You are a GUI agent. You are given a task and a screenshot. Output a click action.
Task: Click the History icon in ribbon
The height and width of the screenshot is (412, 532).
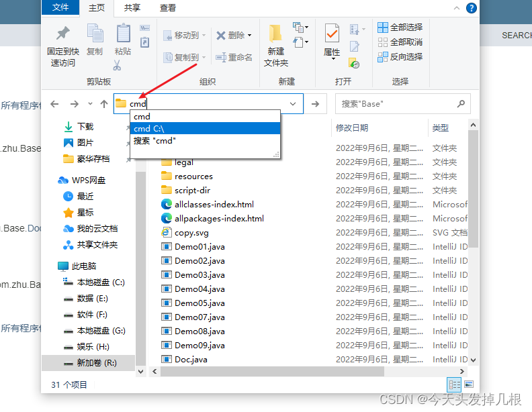coord(354,63)
